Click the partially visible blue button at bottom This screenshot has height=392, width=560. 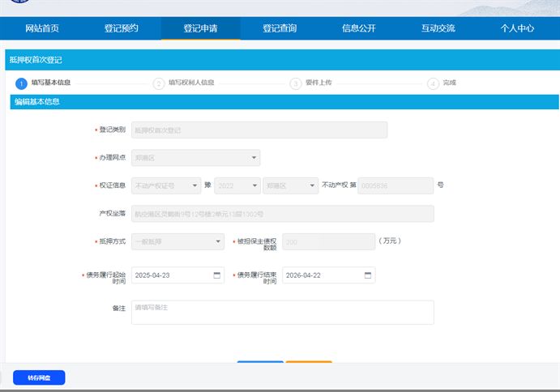260,362
